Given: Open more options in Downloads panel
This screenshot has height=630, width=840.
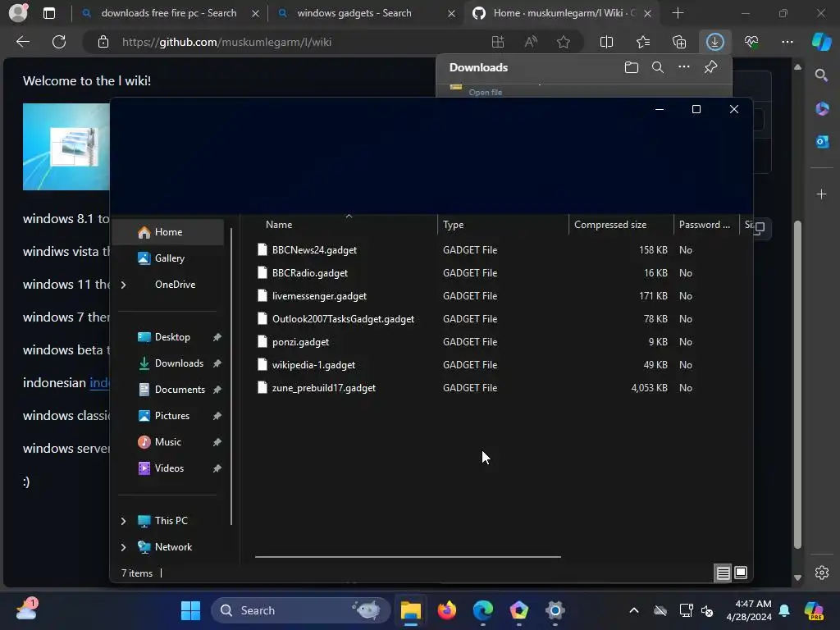Looking at the screenshot, I should coord(683,67).
